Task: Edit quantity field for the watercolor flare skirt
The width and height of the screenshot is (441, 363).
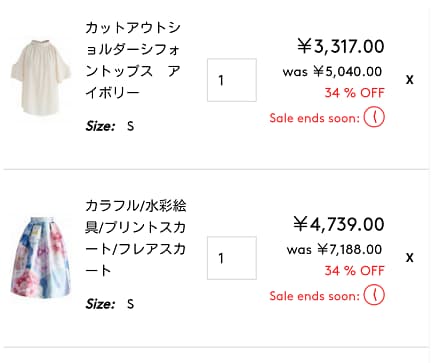Action: pyautogui.click(x=232, y=258)
